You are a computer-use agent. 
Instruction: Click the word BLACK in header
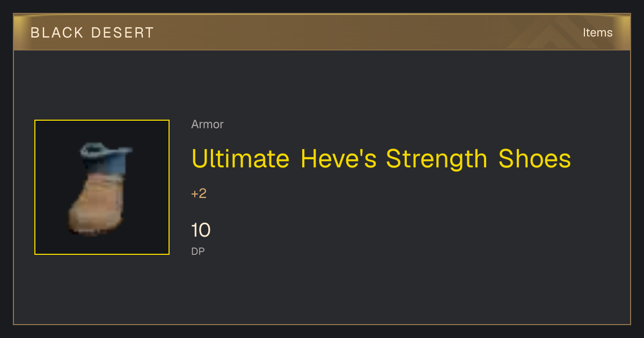tap(50, 33)
